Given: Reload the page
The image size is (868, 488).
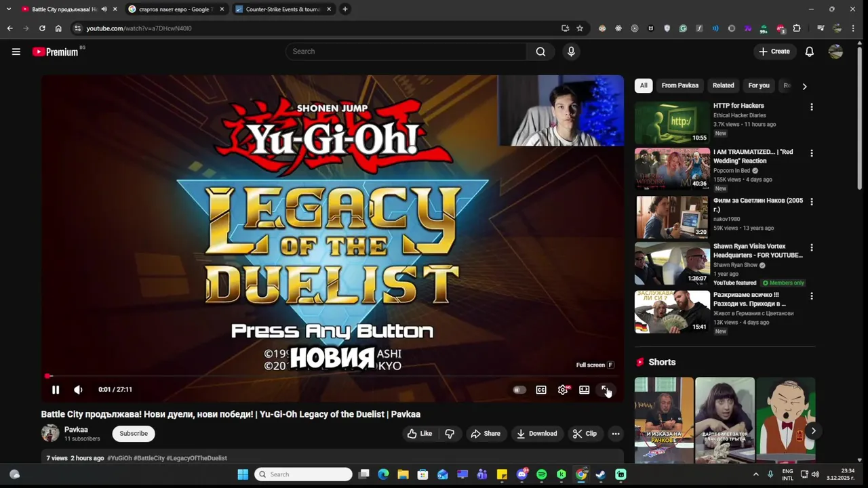Looking at the screenshot, I should coord(42,28).
